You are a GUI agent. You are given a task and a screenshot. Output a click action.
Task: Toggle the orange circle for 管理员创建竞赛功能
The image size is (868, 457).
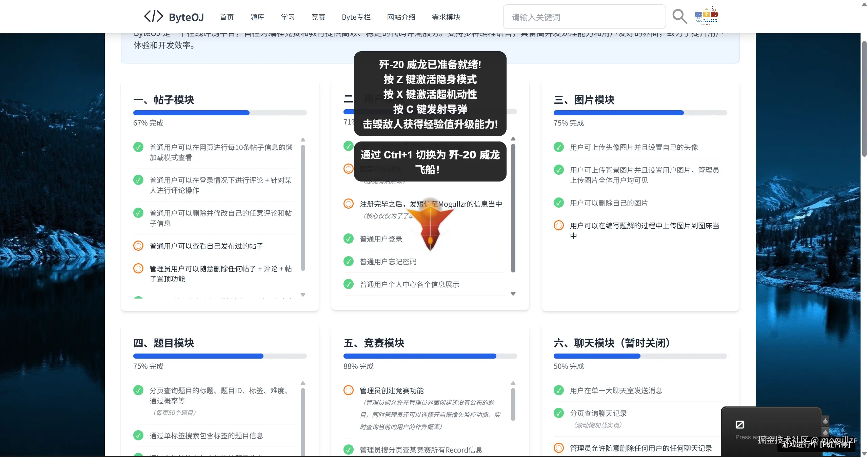coord(348,390)
